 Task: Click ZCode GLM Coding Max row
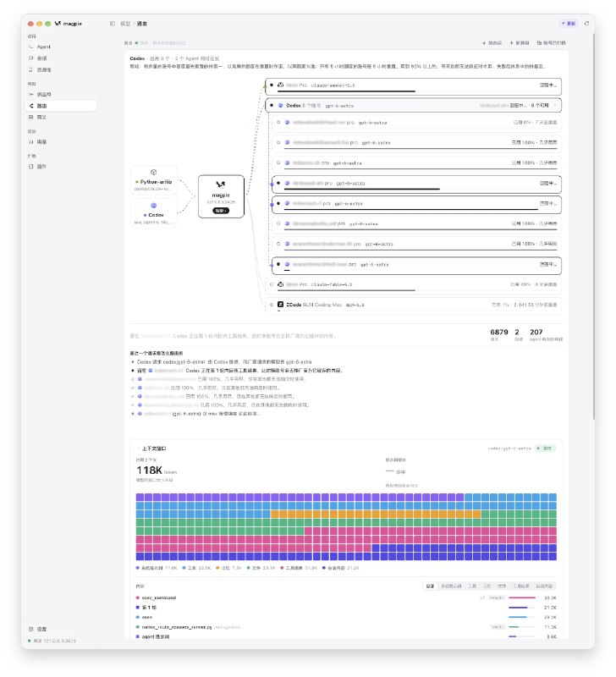[413, 305]
